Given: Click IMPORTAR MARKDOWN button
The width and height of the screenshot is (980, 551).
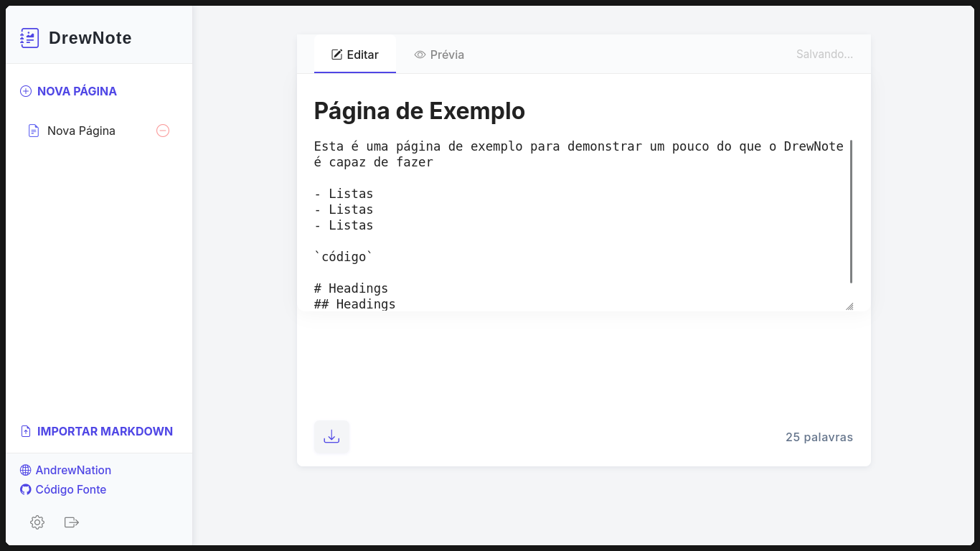Looking at the screenshot, I should (96, 431).
